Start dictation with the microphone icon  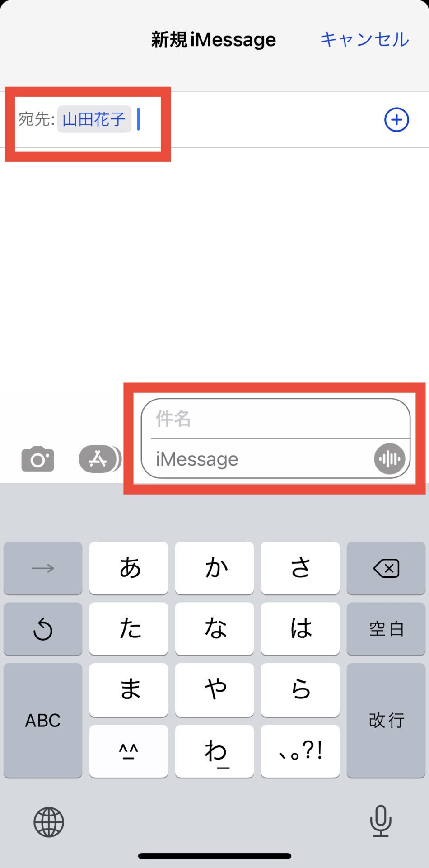[x=381, y=821]
